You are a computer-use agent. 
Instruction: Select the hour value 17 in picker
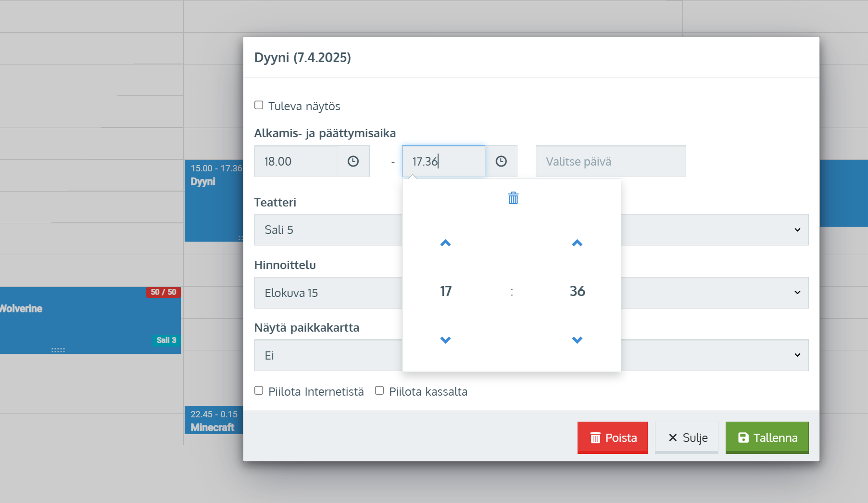point(445,291)
